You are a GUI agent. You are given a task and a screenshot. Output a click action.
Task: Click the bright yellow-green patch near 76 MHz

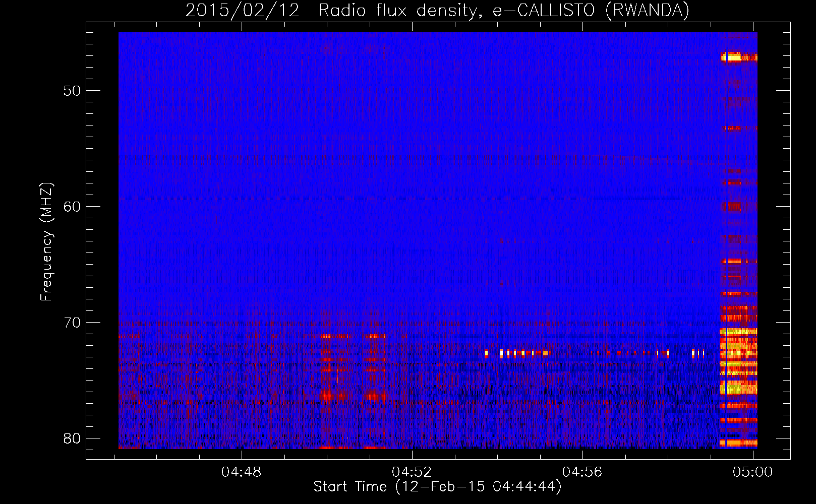click(x=738, y=387)
